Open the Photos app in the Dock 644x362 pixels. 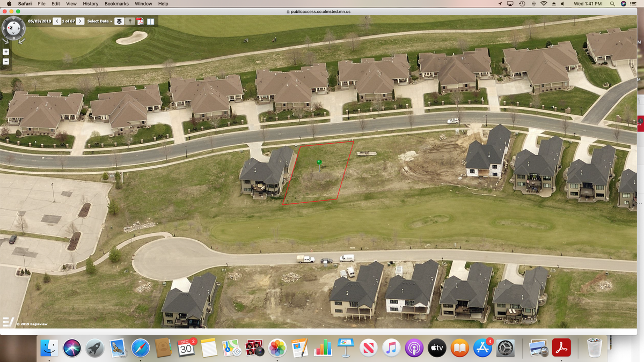coord(277,348)
